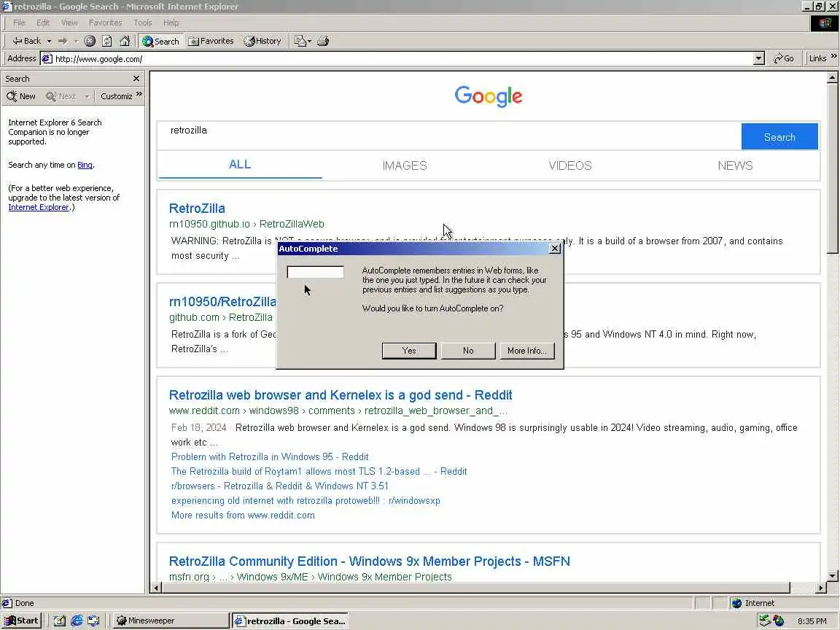Viewport: 840px width, 630px height.
Task: Expand the address bar dropdown arrow
Action: tap(758, 58)
